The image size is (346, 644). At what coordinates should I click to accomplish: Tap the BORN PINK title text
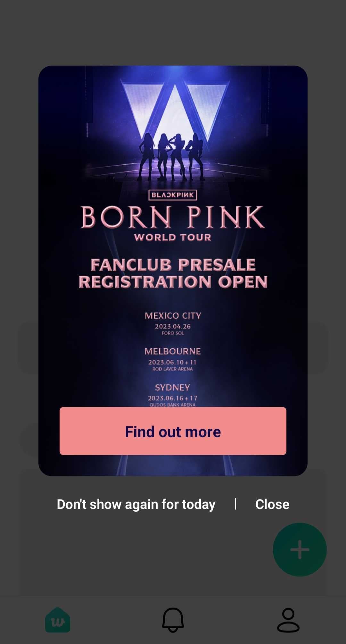(173, 217)
